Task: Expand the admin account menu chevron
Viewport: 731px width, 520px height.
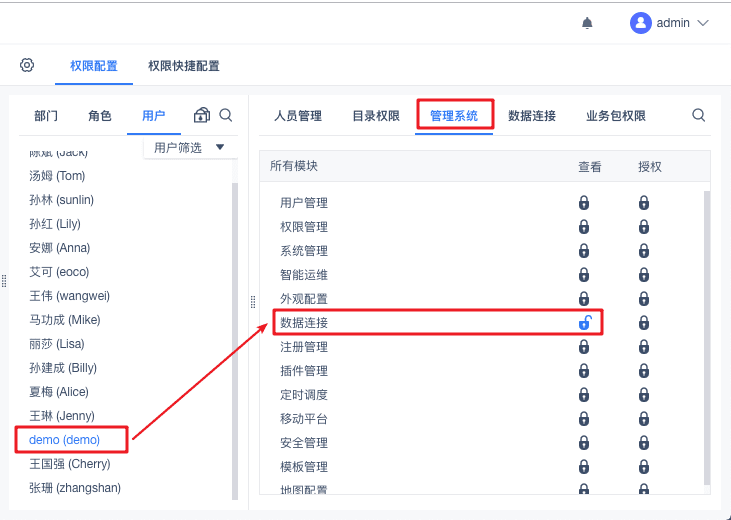Action: click(x=703, y=23)
